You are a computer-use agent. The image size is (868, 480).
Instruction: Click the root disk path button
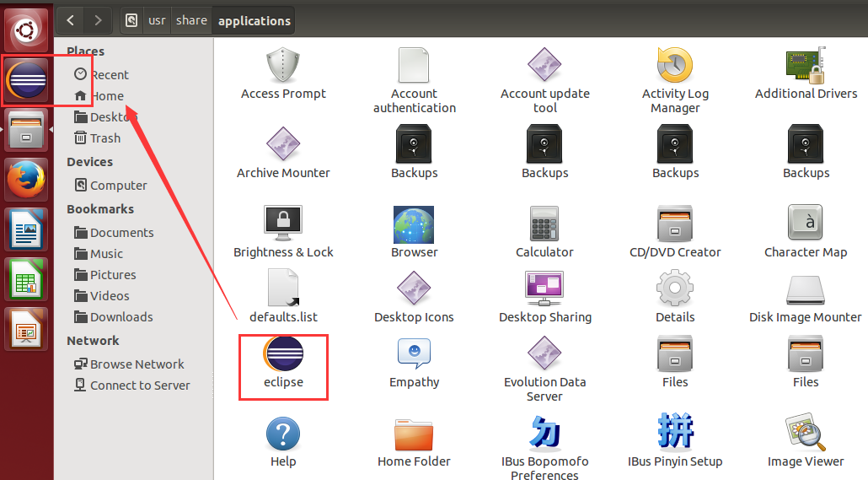pyautogui.click(x=131, y=20)
